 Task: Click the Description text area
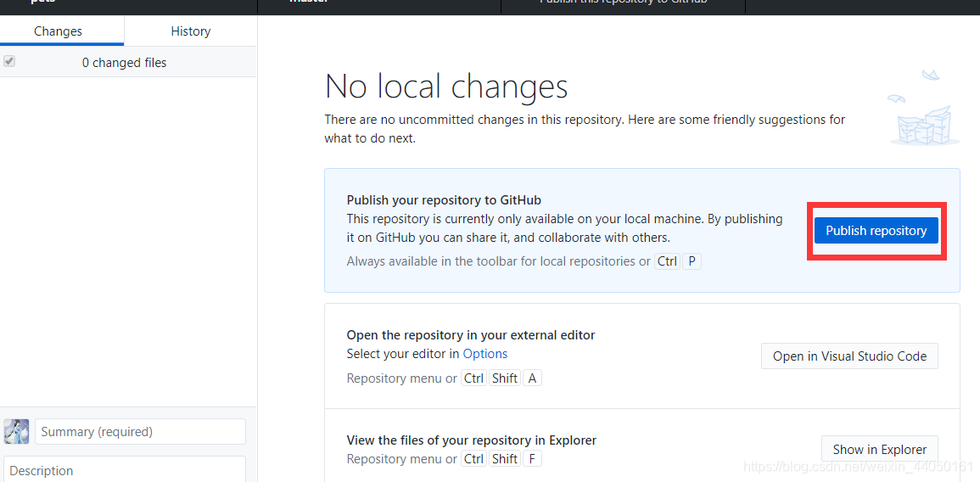(x=125, y=469)
